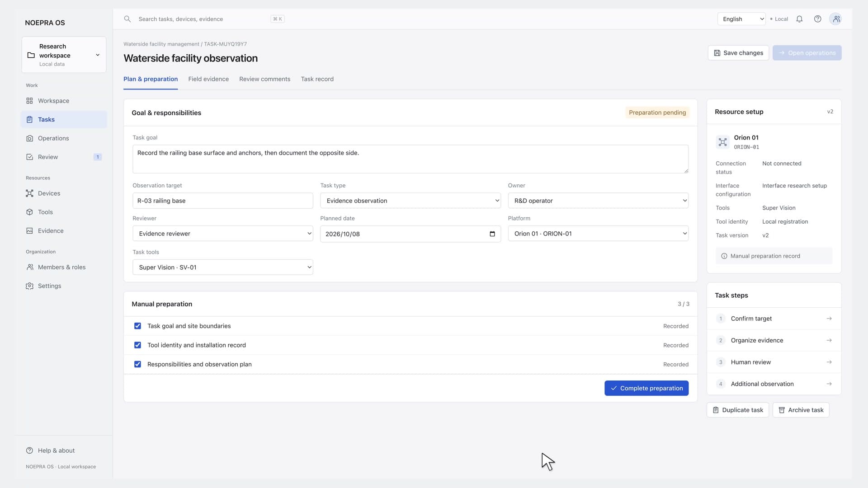Click the Archive task button
The image size is (868, 488).
[x=801, y=410]
